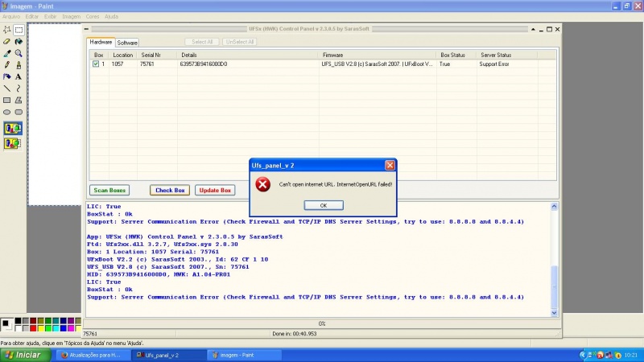
Task: Open the Editar menu in Paint
Action: click(31, 16)
